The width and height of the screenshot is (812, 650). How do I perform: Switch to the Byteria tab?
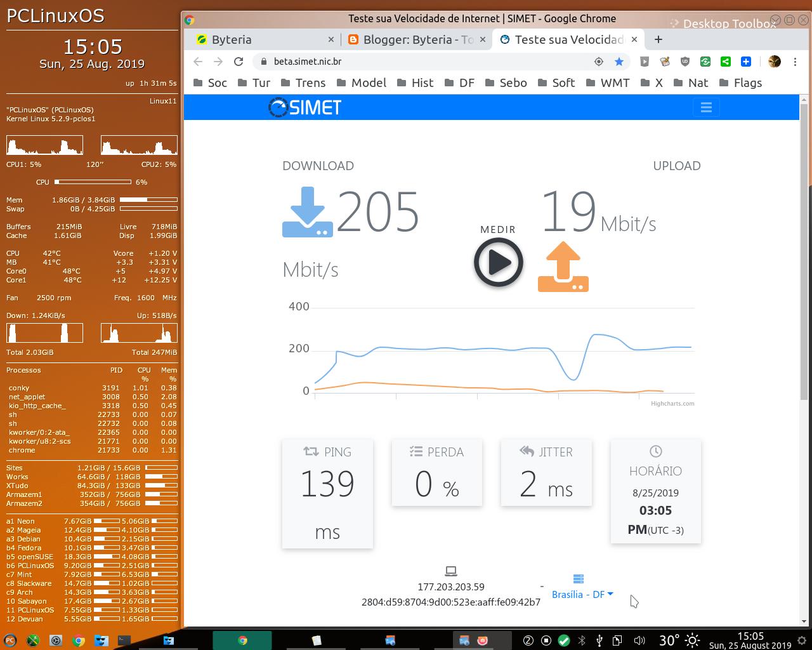pyautogui.click(x=263, y=39)
